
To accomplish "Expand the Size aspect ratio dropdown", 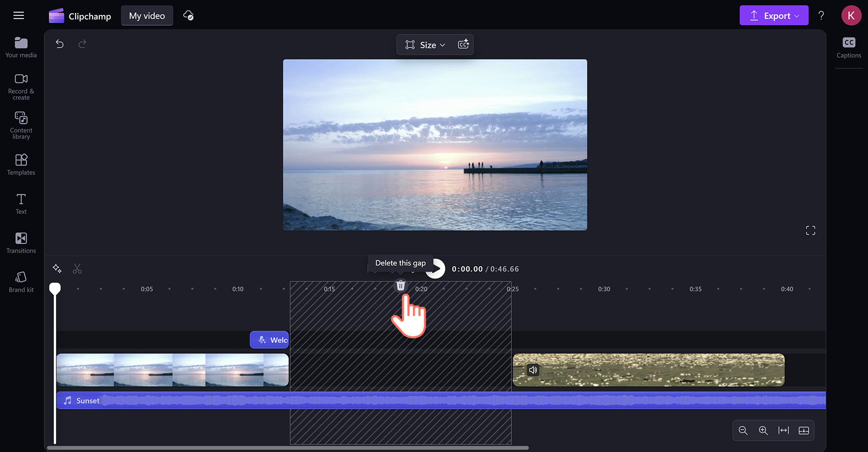I will coord(425,45).
